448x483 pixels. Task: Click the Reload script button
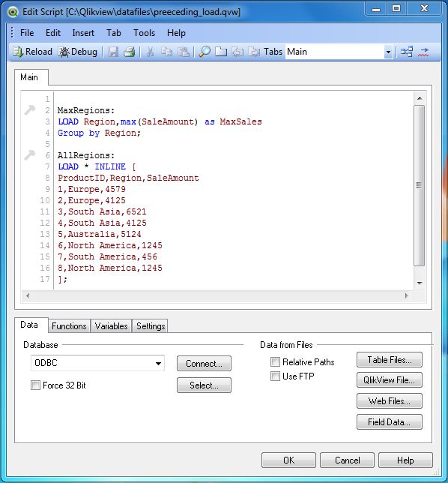(x=32, y=52)
